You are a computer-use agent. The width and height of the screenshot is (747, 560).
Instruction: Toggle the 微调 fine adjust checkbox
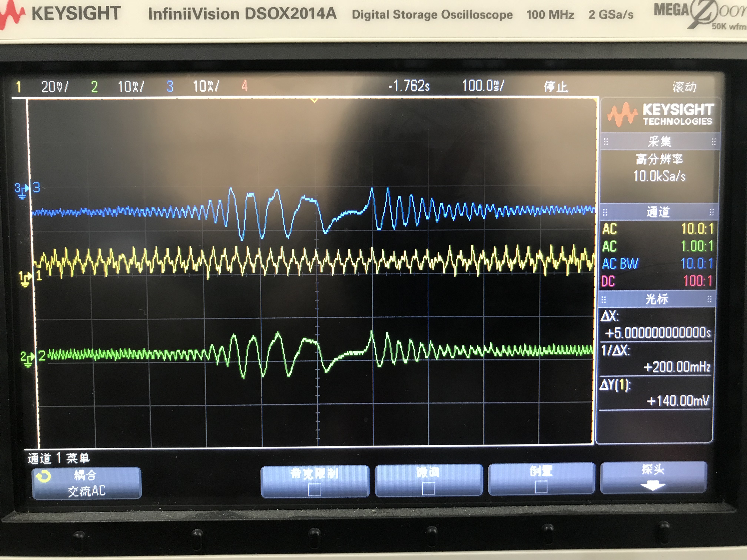pos(428,489)
